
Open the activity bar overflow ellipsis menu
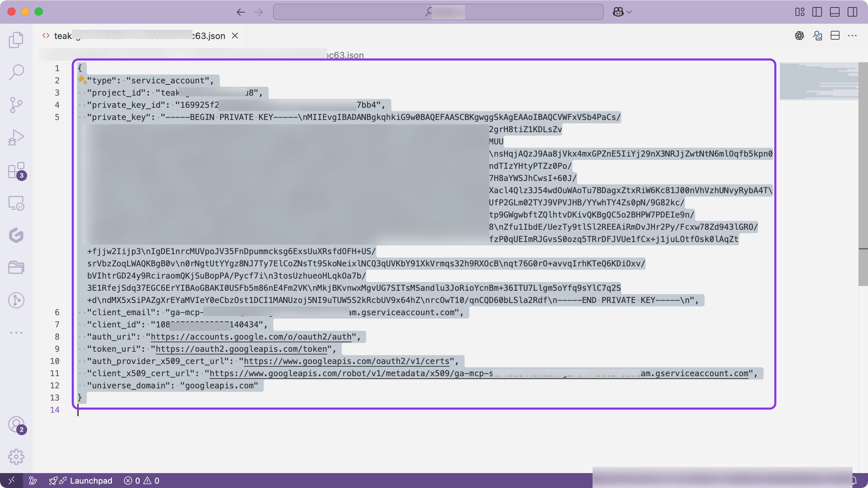click(16, 332)
